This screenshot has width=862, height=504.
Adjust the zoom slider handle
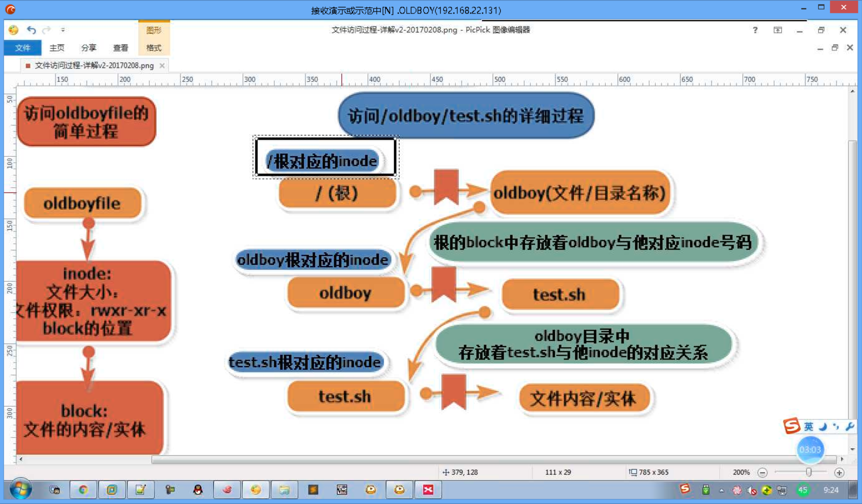pos(809,472)
